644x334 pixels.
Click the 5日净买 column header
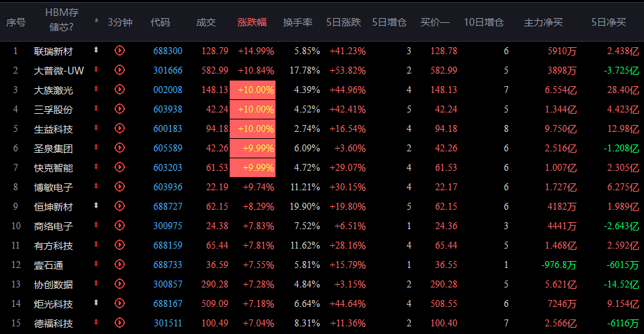[x=609, y=22]
